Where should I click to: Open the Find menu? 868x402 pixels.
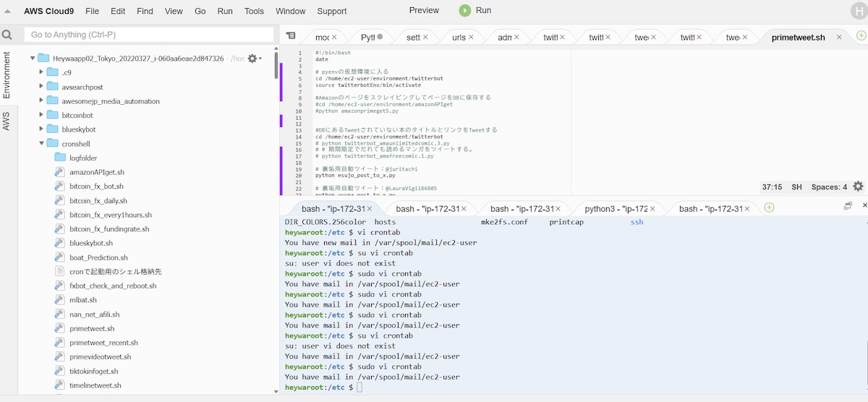(x=145, y=11)
